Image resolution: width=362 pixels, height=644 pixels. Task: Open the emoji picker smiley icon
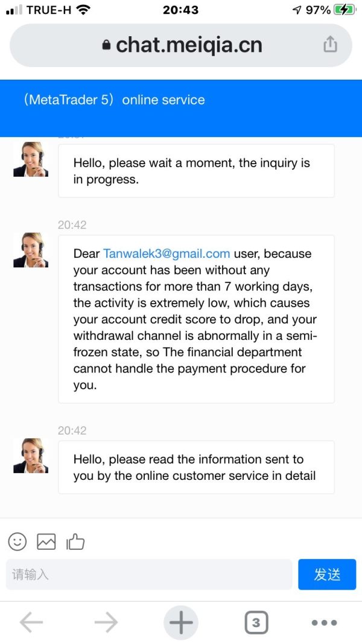point(17,541)
